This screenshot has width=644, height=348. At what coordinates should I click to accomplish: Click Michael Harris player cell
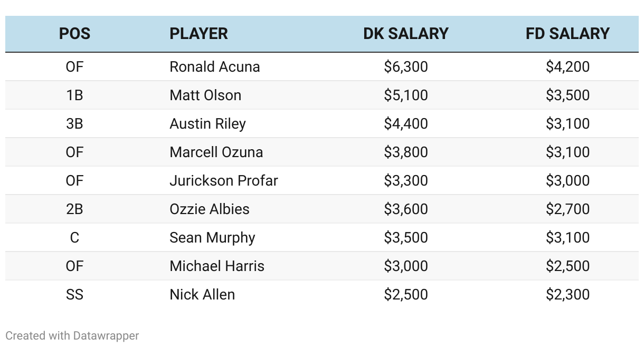pos(217,266)
